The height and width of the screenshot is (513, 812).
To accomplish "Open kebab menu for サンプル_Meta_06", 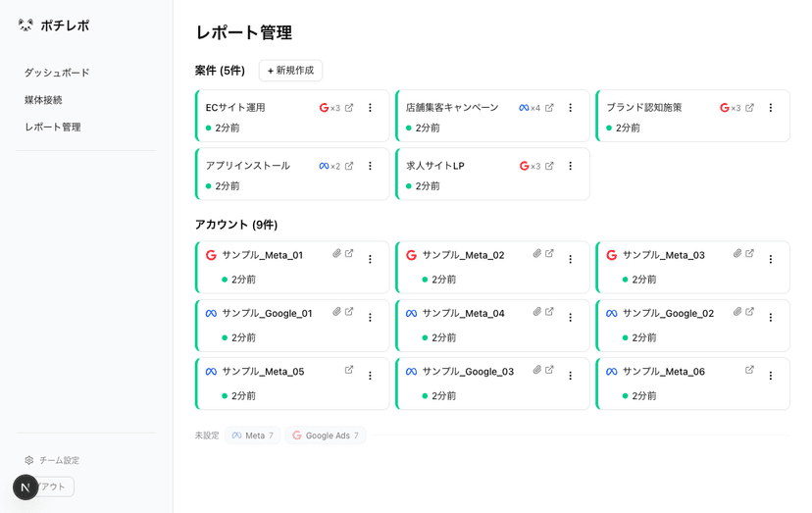I will coord(771,376).
